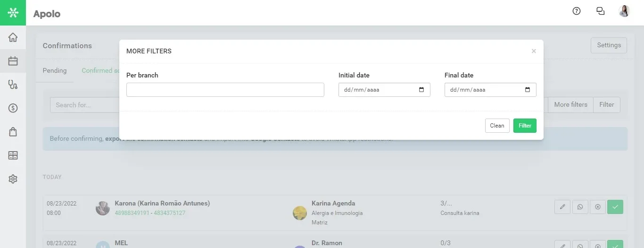Click the Filter button next to More filters

(607, 105)
